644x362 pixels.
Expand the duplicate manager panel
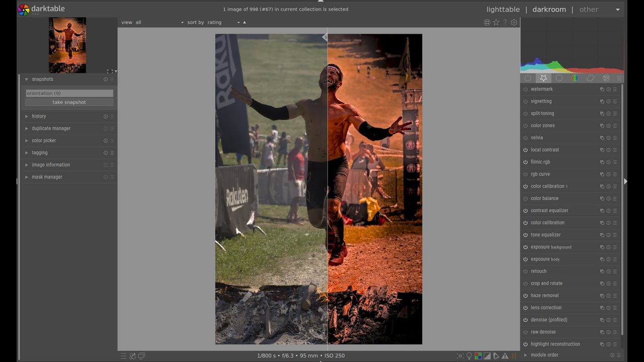tap(27, 128)
